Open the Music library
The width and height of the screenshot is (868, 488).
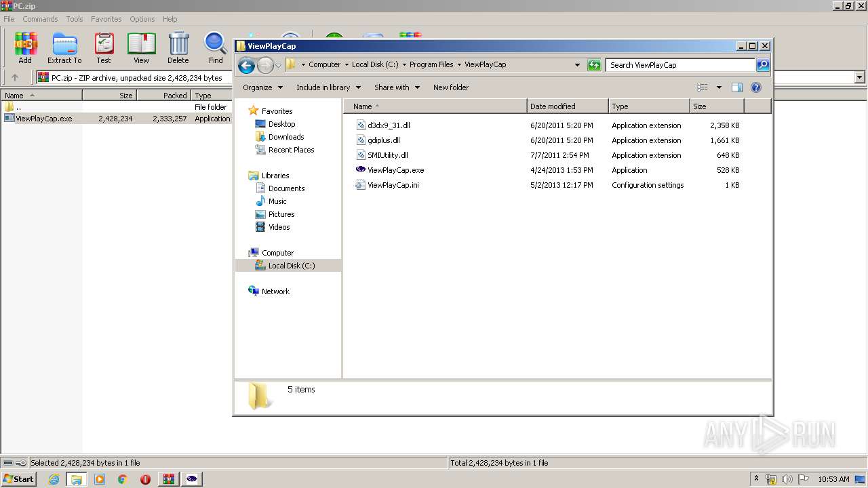click(277, 201)
